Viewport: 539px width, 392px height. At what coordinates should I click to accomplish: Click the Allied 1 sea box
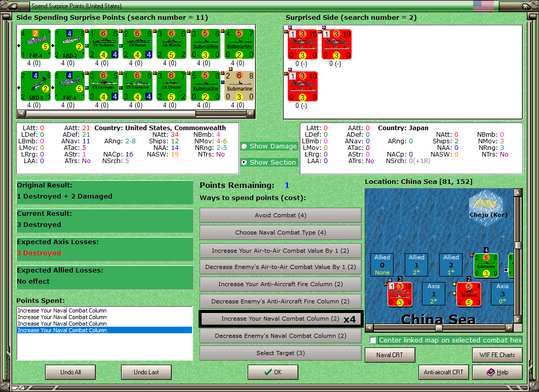pyautogui.click(x=416, y=265)
